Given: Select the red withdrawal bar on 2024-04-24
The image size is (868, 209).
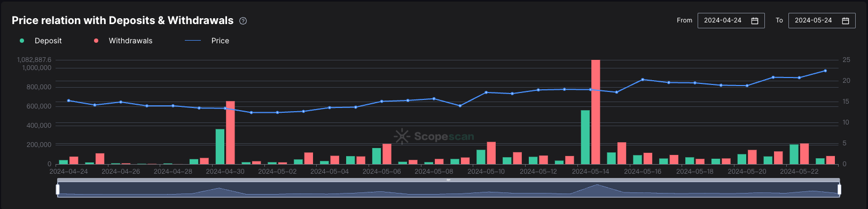Looking at the screenshot, I should pos(74,160).
